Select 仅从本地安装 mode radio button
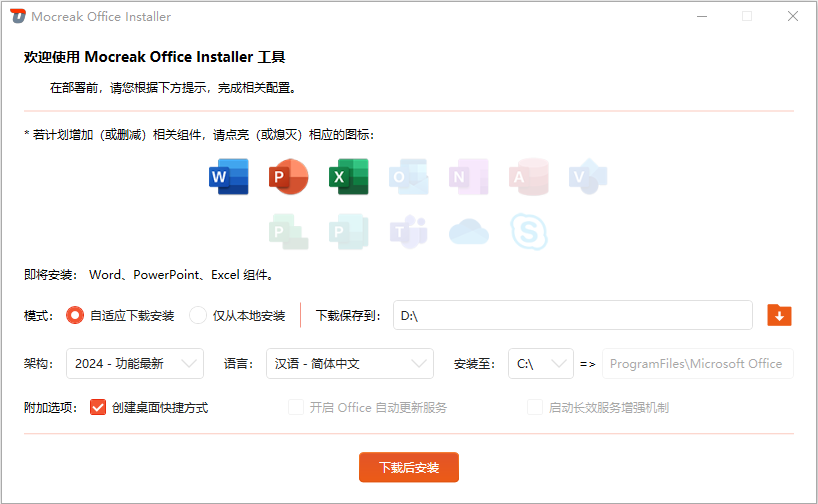 tap(198, 315)
